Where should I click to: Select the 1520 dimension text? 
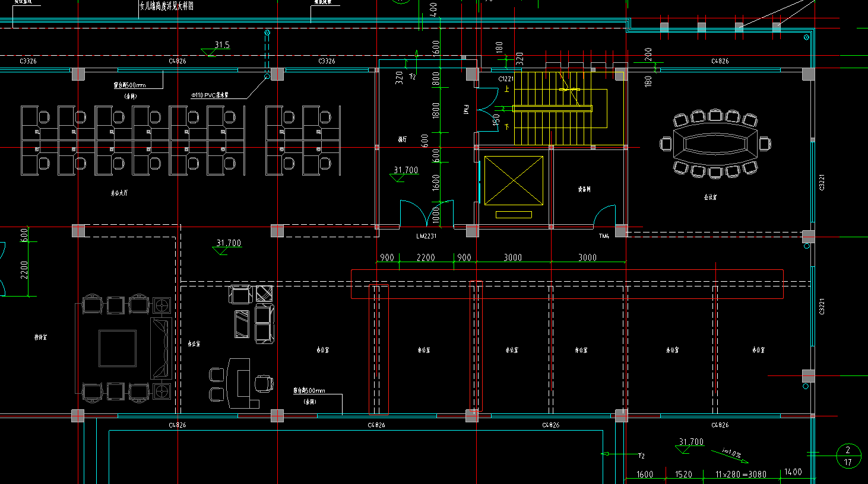click(683, 474)
